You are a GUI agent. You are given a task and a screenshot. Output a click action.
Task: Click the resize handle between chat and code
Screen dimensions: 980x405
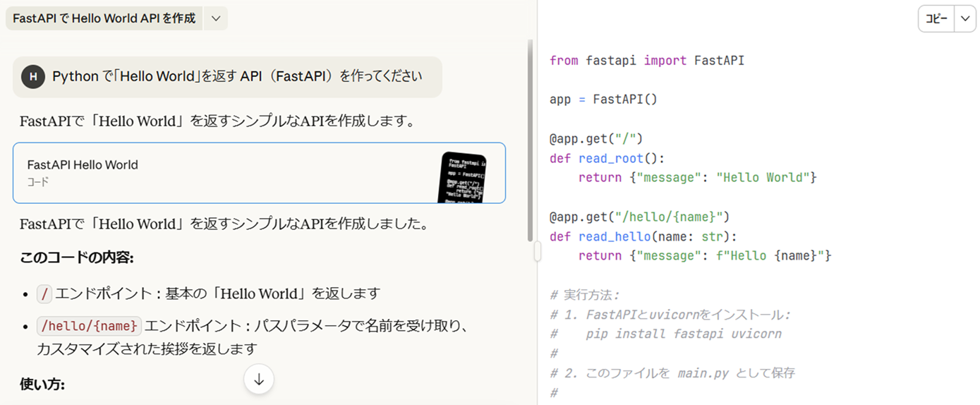[x=537, y=251]
